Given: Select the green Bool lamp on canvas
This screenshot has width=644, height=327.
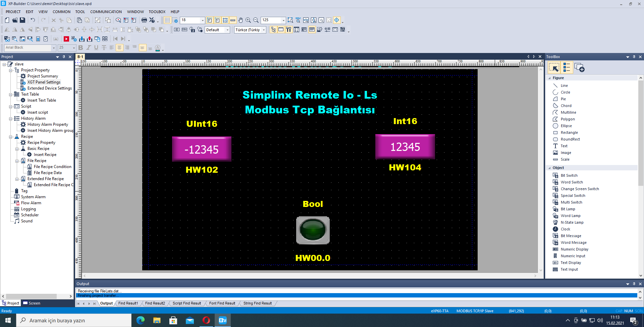Looking at the screenshot, I should pos(313,230).
